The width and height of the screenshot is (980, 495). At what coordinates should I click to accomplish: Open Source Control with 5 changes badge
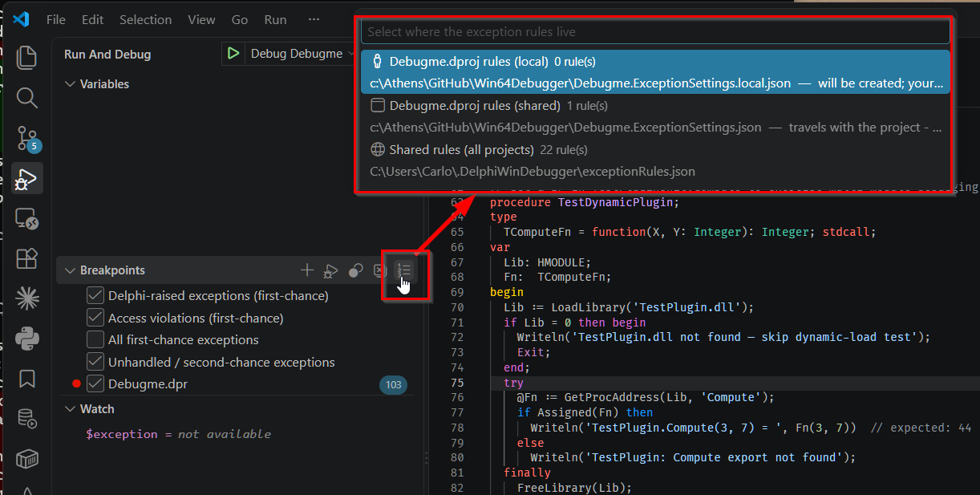(27, 139)
